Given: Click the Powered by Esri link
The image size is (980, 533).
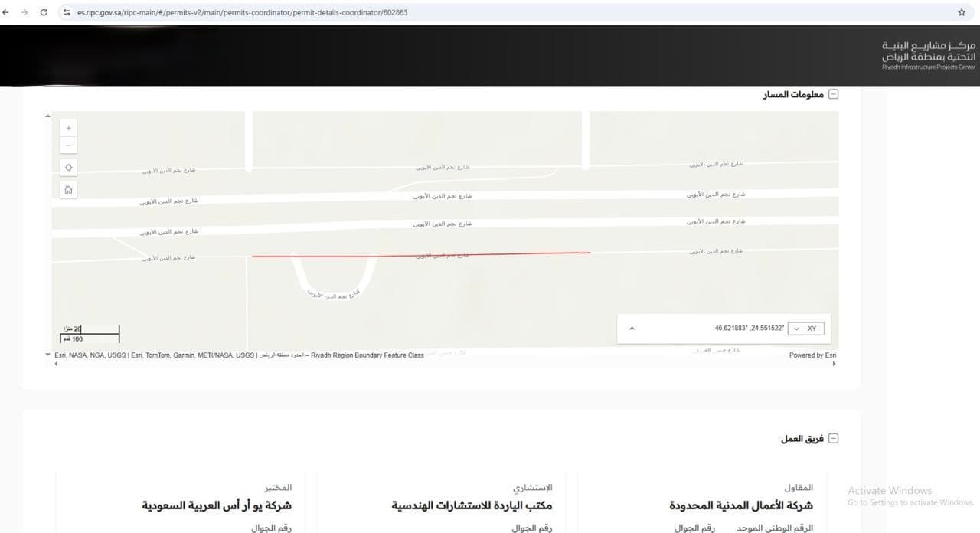Looking at the screenshot, I should tap(812, 355).
